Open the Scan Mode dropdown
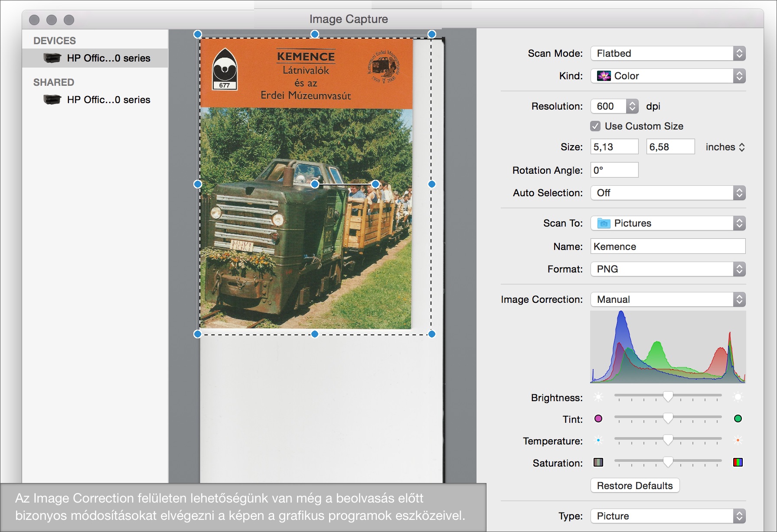This screenshot has width=777, height=532. coord(668,53)
